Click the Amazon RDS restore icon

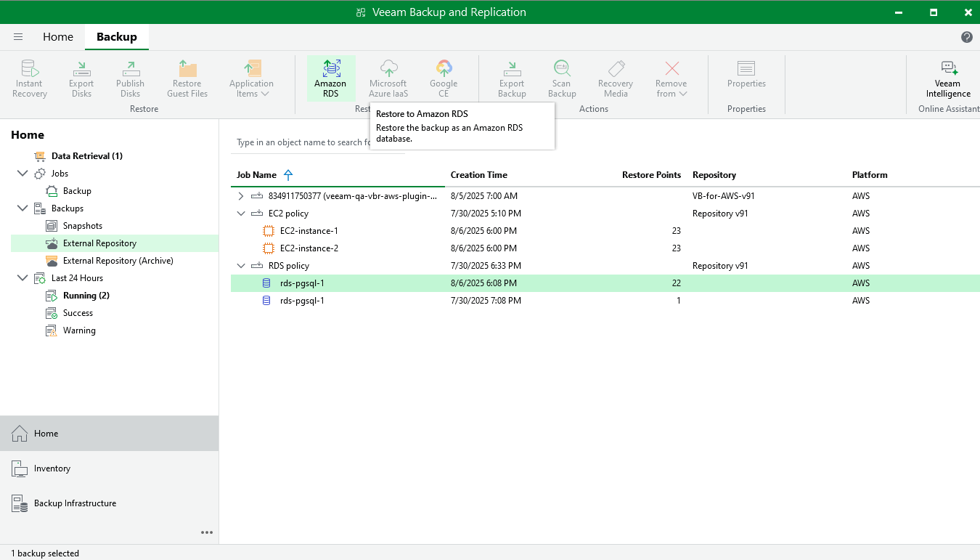(x=330, y=78)
